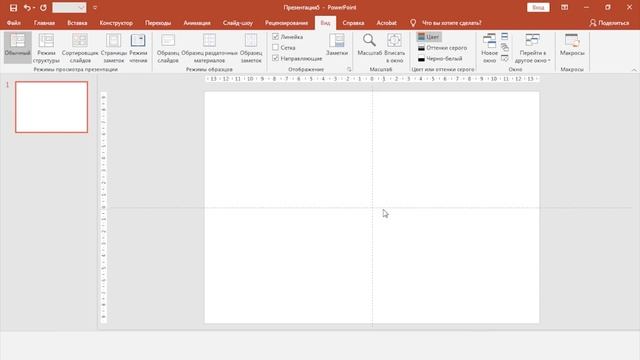Image resolution: width=640 pixels, height=360 pixels.
Task: Select the Цвет color mode
Action: (429, 37)
